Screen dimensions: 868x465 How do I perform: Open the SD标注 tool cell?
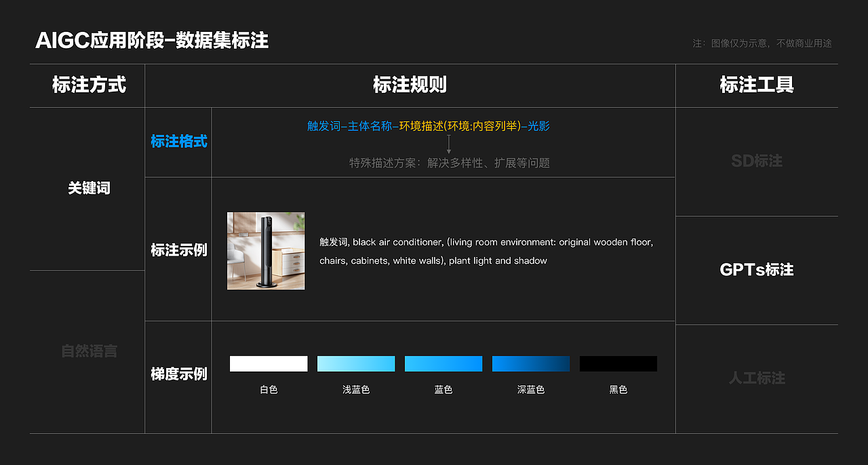(756, 161)
